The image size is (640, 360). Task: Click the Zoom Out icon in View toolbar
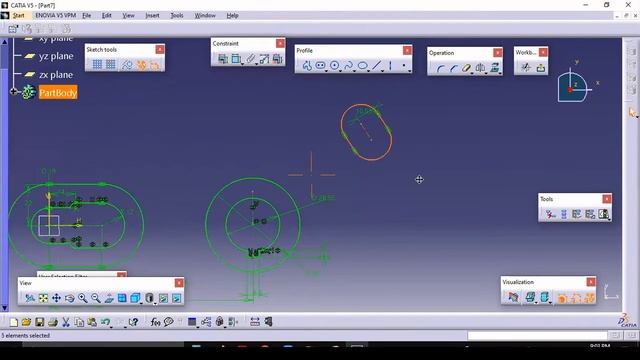point(96,298)
